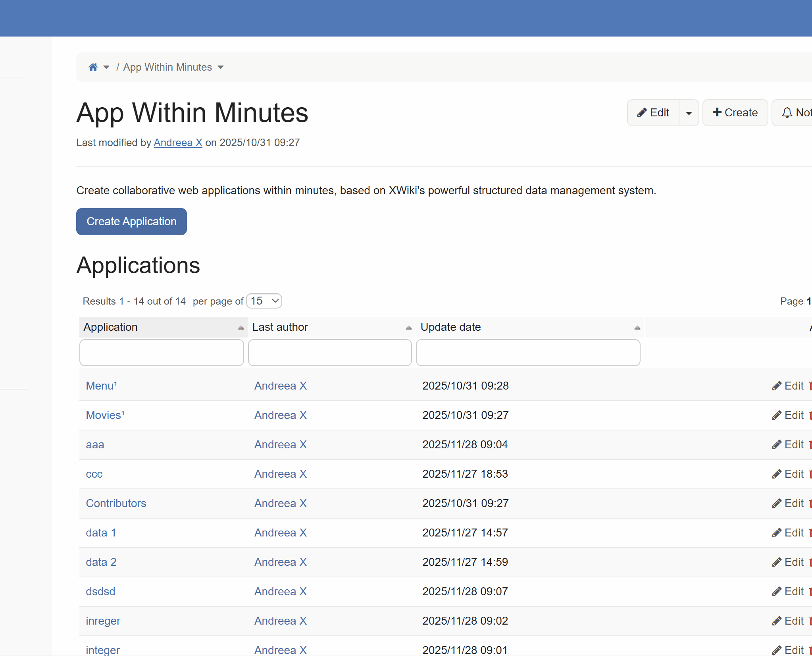Click the plus Create button
812x656 pixels.
[735, 113]
